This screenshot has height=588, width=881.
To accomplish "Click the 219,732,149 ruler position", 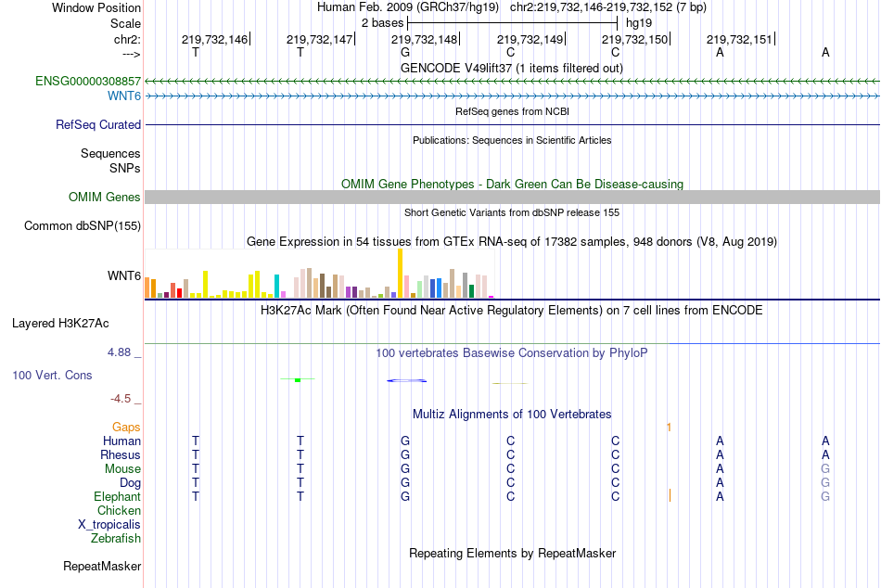I will pos(530,39).
